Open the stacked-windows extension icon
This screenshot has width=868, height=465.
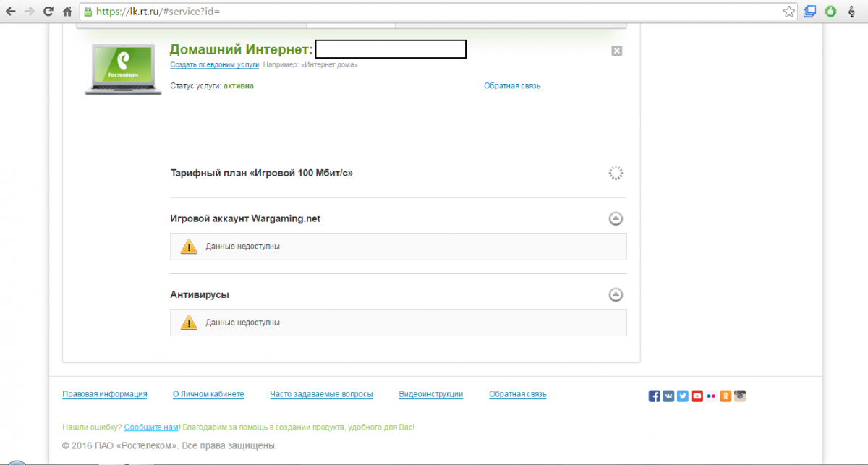tap(810, 12)
